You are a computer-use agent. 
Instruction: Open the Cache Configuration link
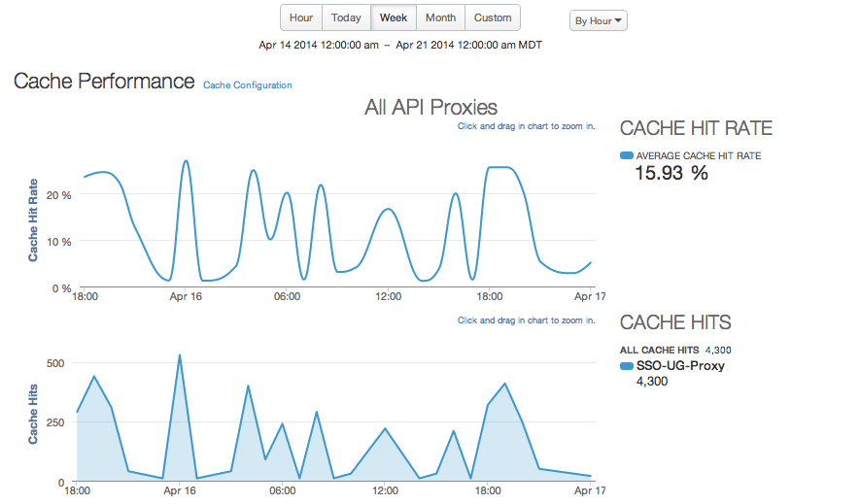pyautogui.click(x=248, y=85)
